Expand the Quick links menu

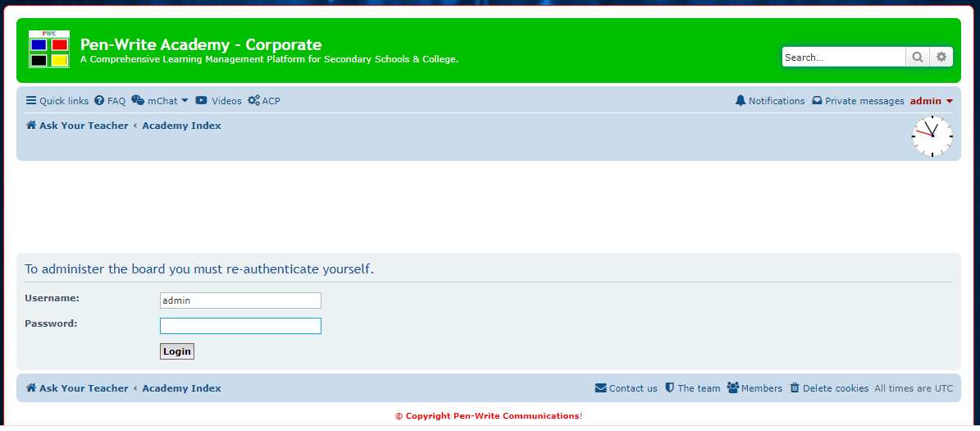pyautogui.click(x=57, y=101)
